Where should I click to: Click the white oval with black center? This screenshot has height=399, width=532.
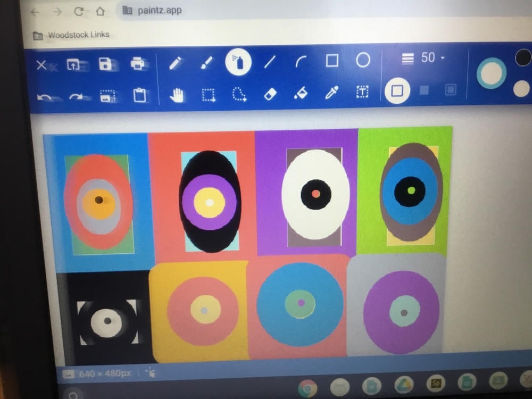point(315,194)
